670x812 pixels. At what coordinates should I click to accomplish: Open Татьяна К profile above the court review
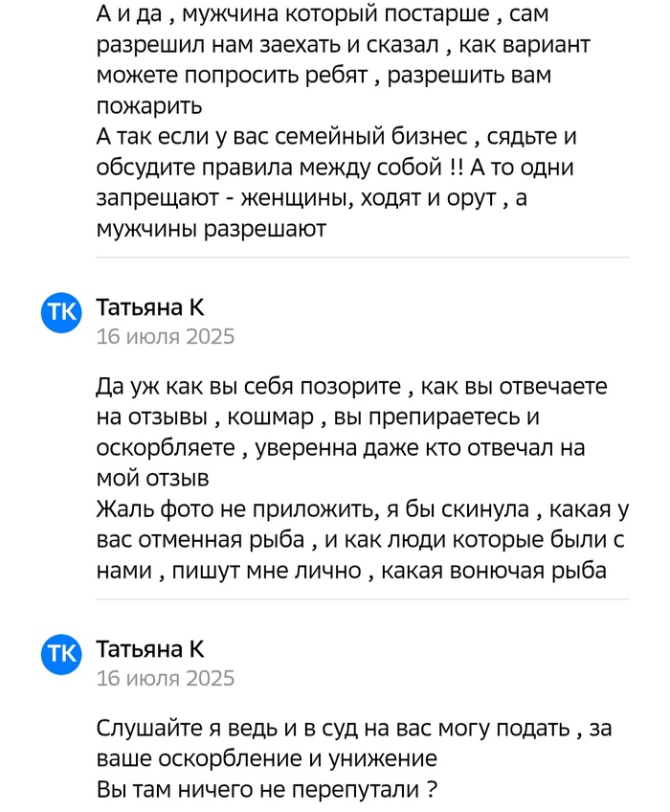tap(150, 649)
